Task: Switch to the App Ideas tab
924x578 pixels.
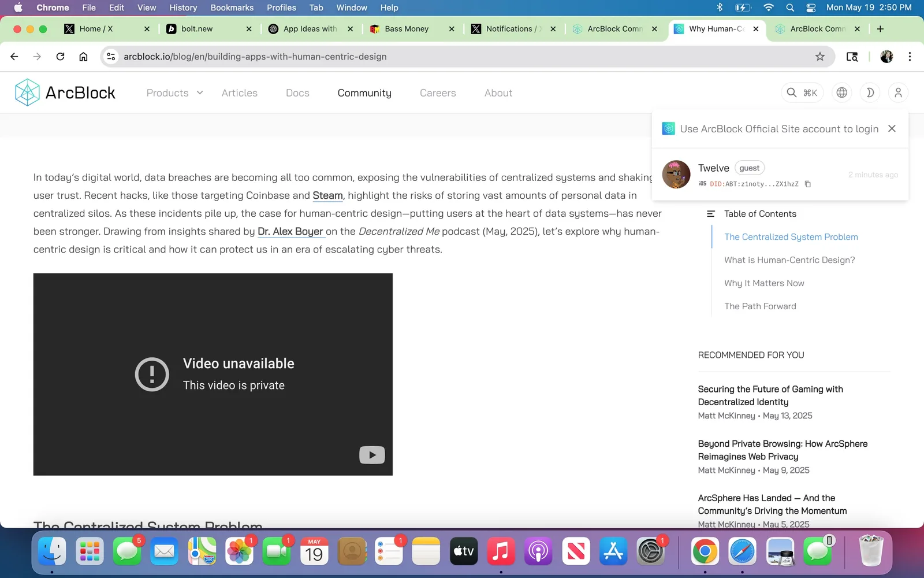Action: coord(310,29)
